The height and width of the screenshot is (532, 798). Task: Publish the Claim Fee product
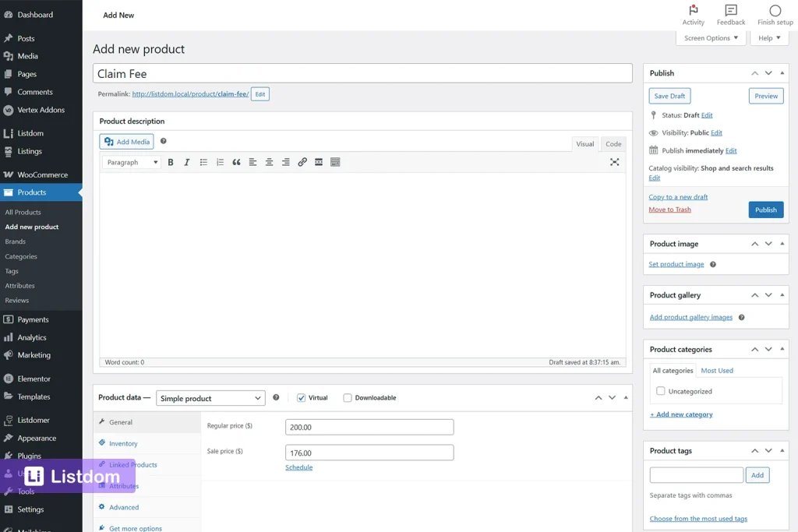coord(765,209)
